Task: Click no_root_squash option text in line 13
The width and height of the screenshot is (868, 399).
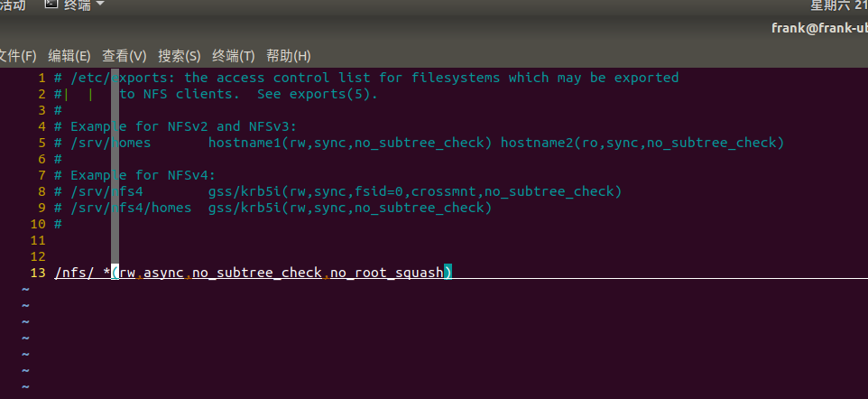Action: [387, 273]
